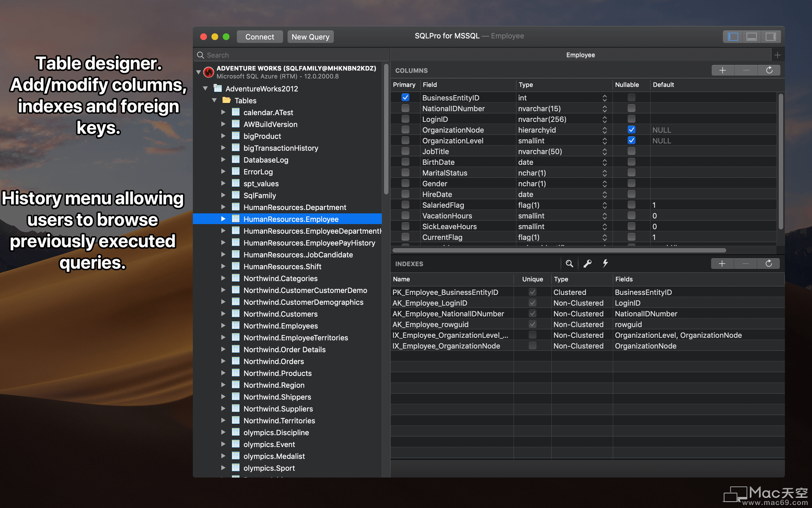Image resolution: width=812 pixels, height=508 pixels.
Task: Check Nullable for JobTitle
Action: pyautogui.click(x=631, y=151)
